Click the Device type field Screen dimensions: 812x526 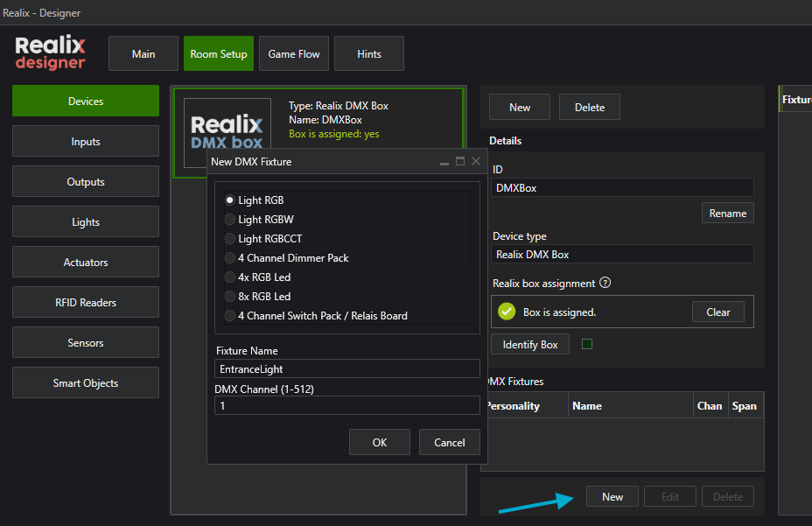pyautogui.click(x=622, y=254)
